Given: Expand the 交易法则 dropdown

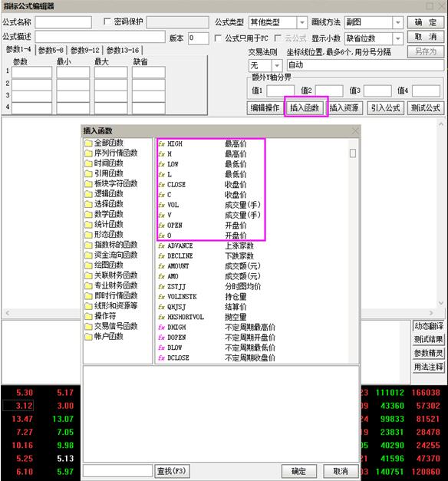Looking at the screenshot, I should pyautogui.click(x=277, y=65).
